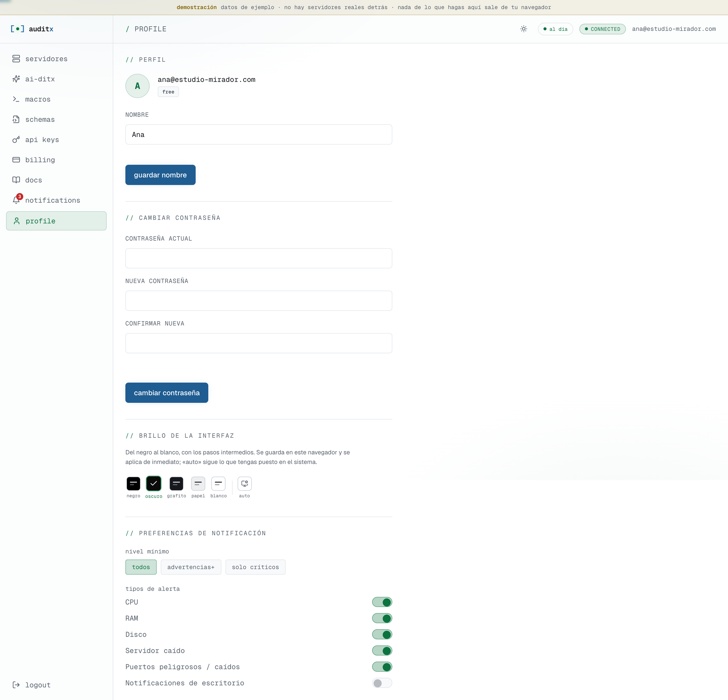Open macros terminal icon

pyautogui.click(x=16, y=99)
